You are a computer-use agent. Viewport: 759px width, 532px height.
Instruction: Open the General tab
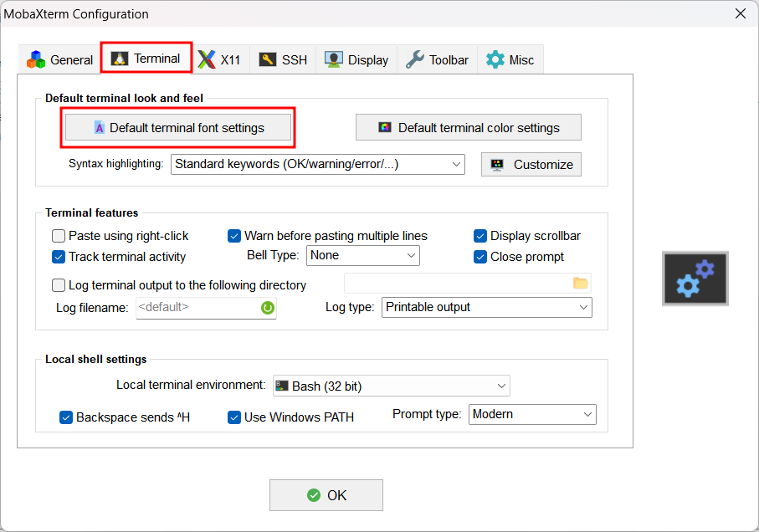tap(60, 60)
